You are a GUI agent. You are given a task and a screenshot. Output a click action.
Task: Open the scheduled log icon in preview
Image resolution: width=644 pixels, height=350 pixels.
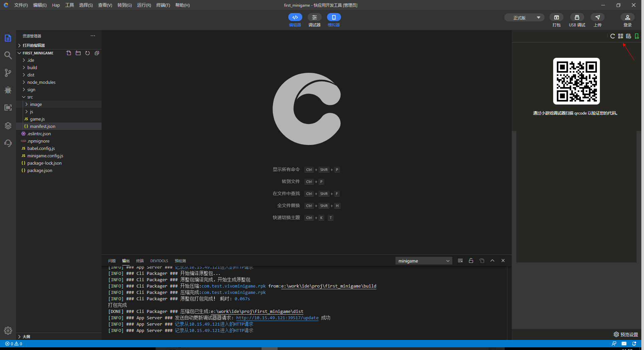629,36
